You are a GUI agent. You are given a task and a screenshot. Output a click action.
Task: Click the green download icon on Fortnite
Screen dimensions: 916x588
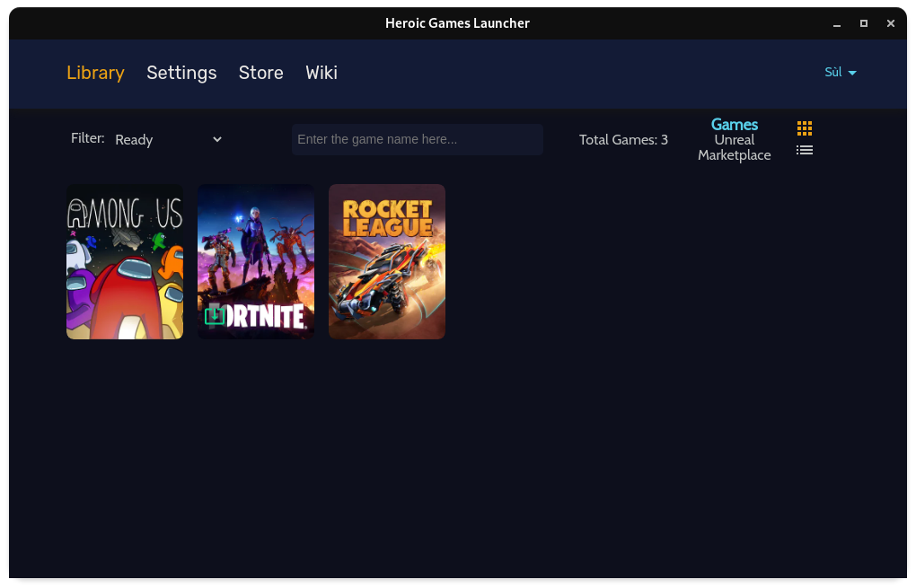(215, 316)
